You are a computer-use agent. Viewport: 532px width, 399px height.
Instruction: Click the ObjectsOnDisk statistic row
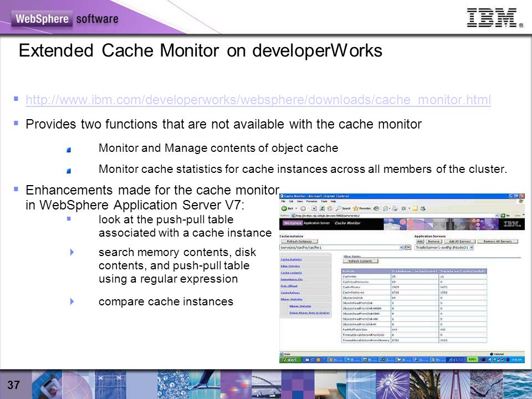(414, 298)
